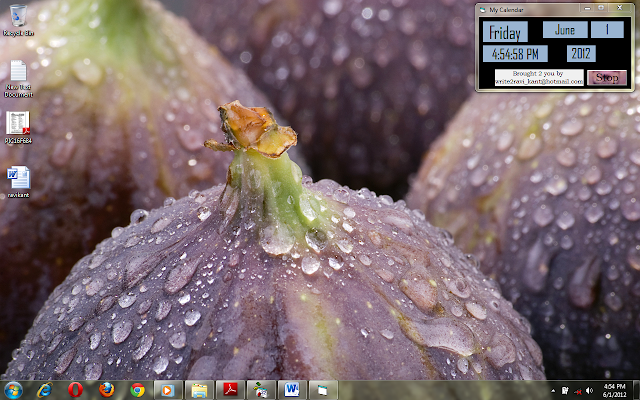Viewport: 640px width, 400px height.
Task: Minimize the My Calendar window
Action: (x=587, y=8)
